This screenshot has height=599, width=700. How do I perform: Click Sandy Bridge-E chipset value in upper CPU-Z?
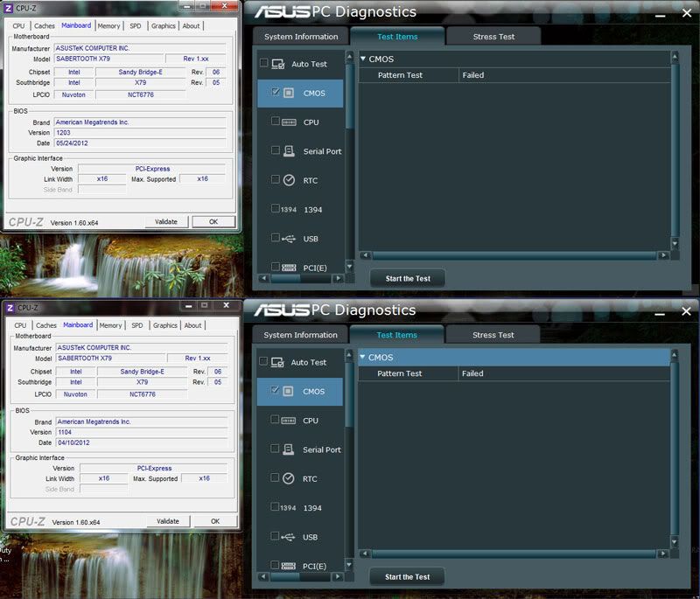pos(141,72)
